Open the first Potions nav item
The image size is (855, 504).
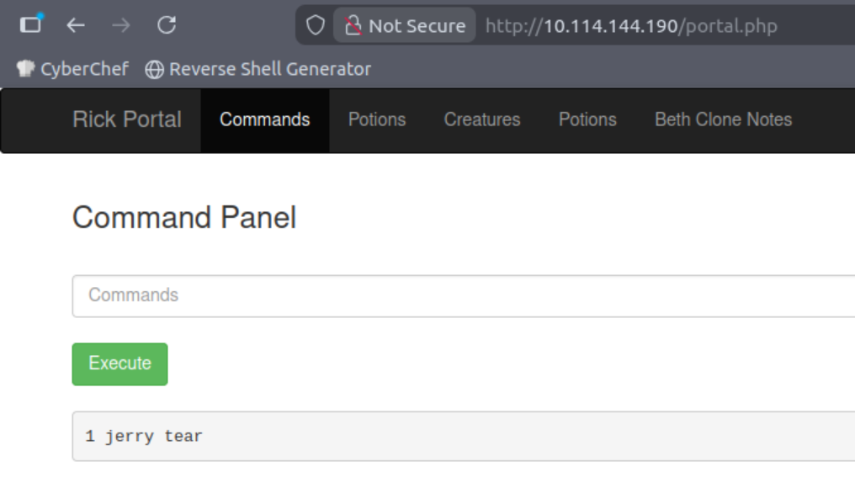coord(377,120)
